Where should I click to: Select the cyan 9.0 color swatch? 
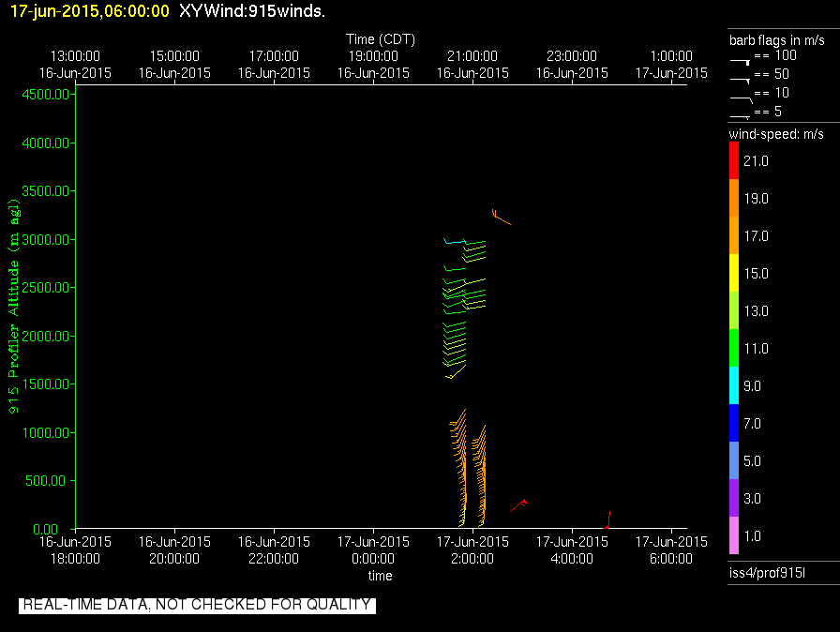coord(733,385)
